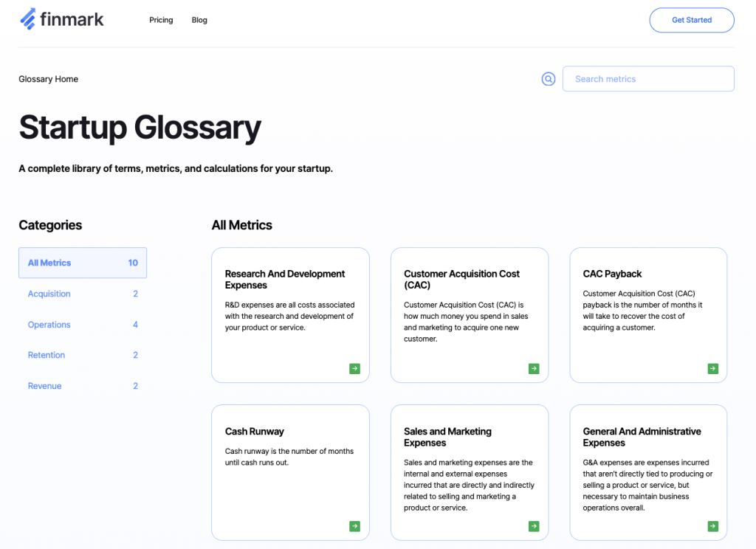Click the Get Started button

(x=691, y=20)
